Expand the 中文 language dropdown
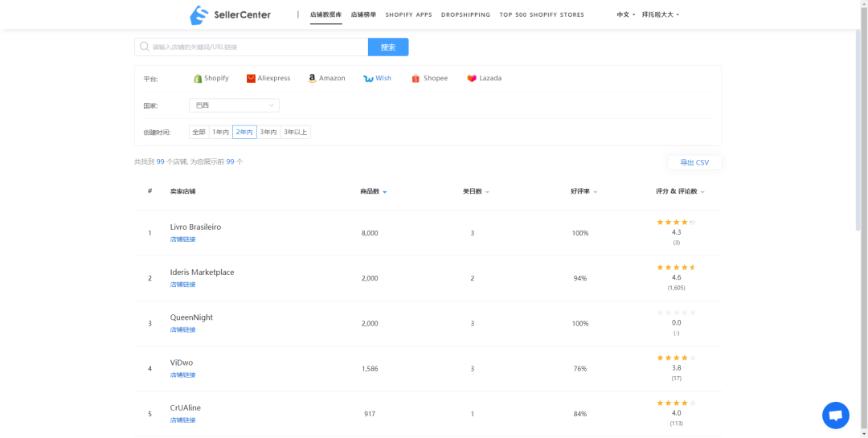Screen dimensions: 868x438 (625, 14)
